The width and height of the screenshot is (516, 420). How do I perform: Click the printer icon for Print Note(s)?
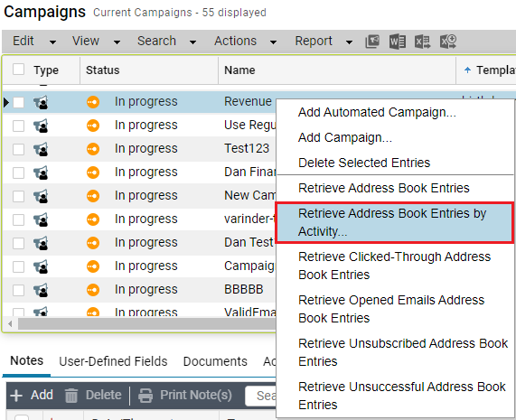[x=145, y=395]
